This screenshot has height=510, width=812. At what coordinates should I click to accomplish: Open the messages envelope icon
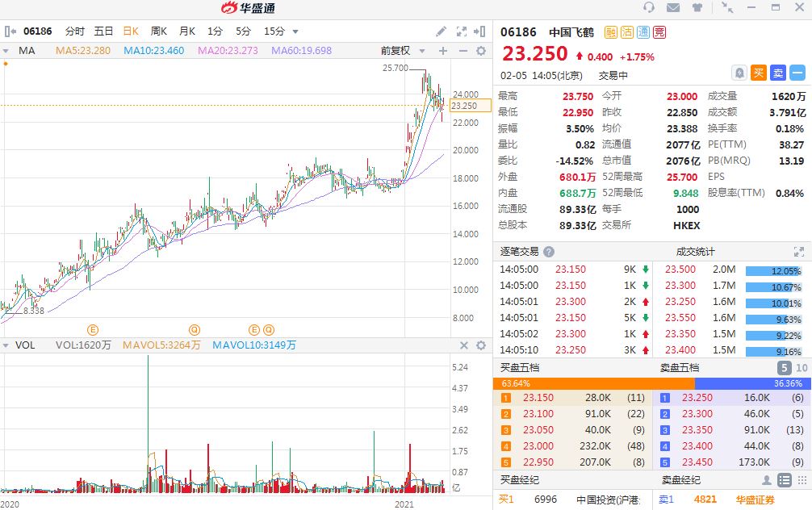click(673, 7)
